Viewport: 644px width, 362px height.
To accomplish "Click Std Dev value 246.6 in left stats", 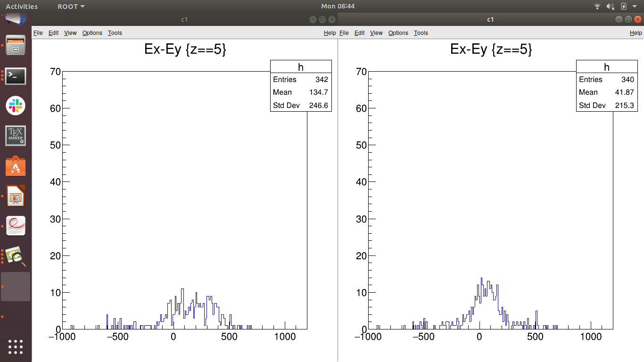I will pyautogui.click(x=319, y=105).
